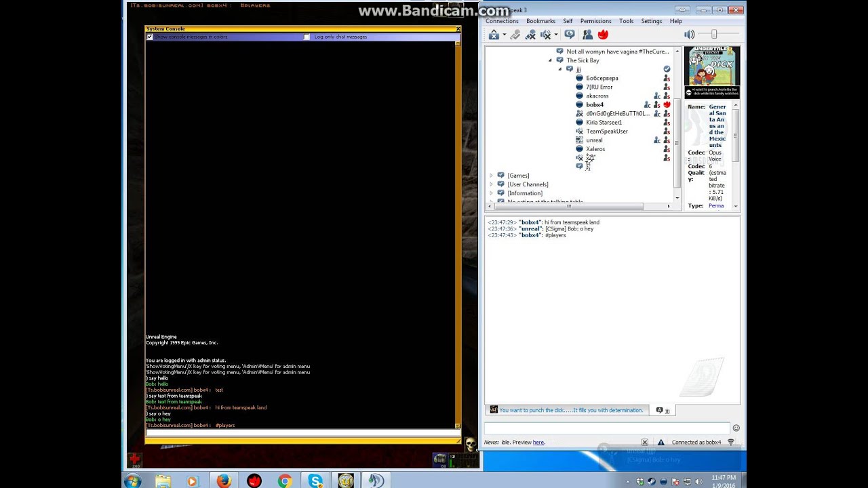Open Windows Explorer folder on taskbar
Viewport: 868px width, 488px height.
tap(163, 481)
